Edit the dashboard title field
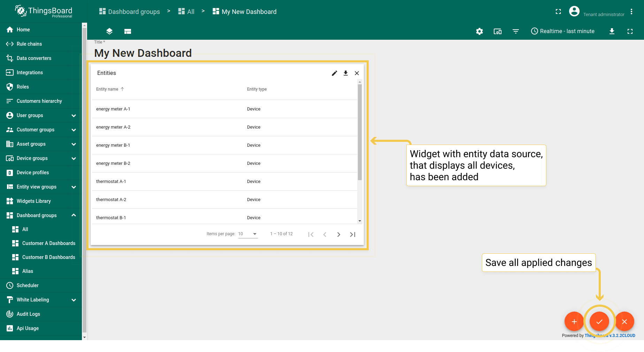Image resolution: width=644 pixels, height=352 pixels. 143,53
